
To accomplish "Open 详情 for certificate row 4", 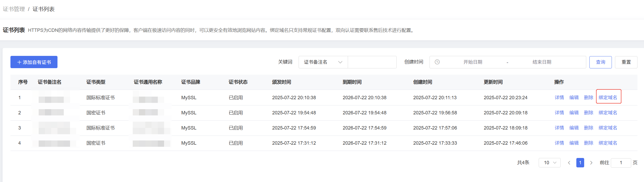I will tap(559, 143).
